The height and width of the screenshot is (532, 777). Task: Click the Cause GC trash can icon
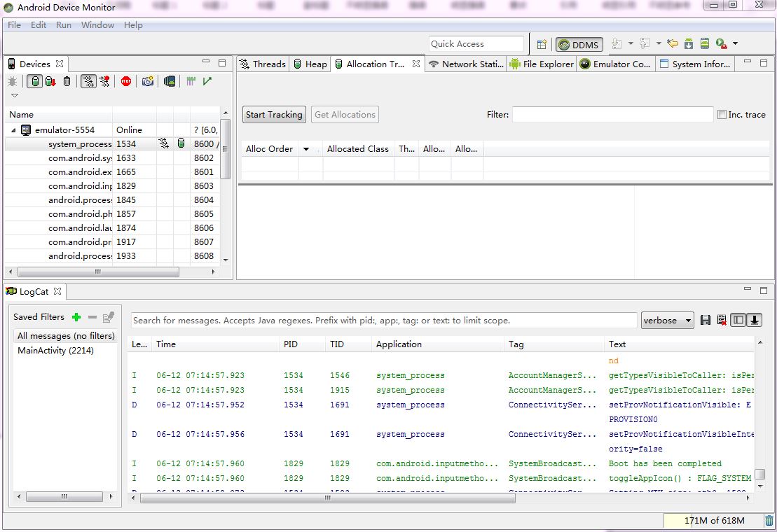point(67,81)
